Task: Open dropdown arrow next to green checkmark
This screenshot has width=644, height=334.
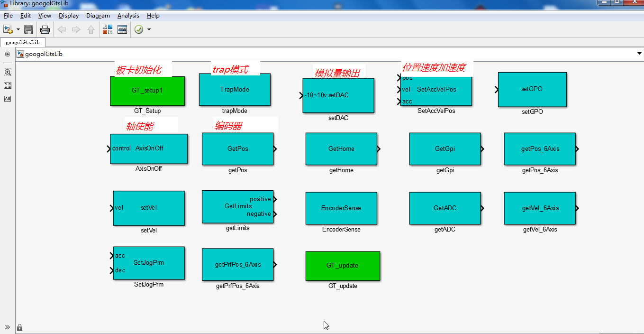Action: click(x=149, y=29)
